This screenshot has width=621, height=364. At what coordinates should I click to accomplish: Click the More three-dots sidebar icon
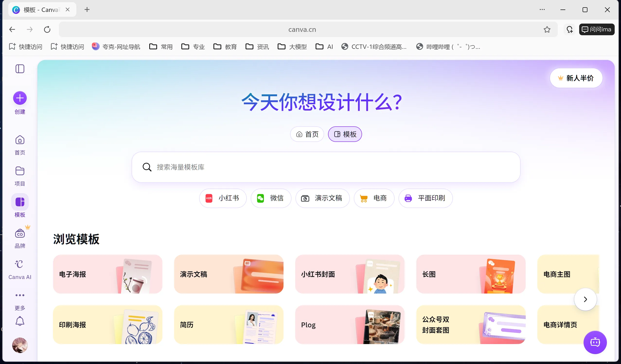pyautogui.click(x=20, y=295)
